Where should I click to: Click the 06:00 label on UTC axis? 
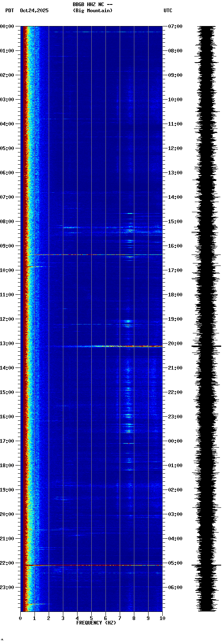[x=175, y=587]
